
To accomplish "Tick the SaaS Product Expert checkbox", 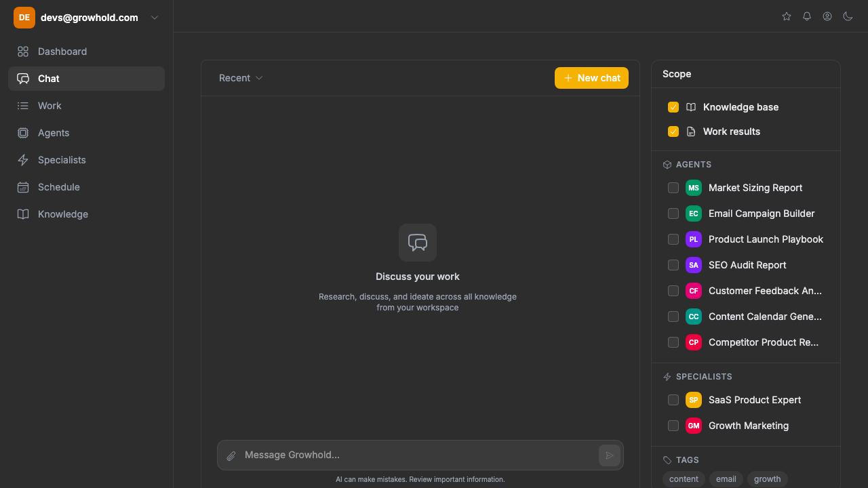I will click(x=673, y=400).
